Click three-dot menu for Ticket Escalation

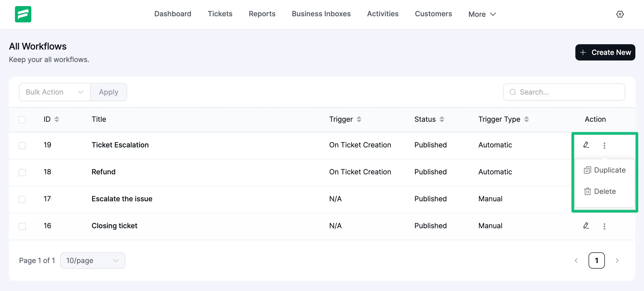(604, 145)
